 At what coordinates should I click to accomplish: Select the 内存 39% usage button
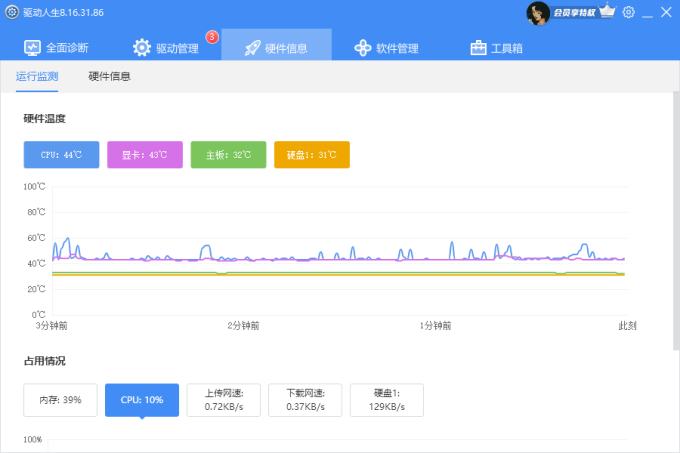point(60,400)
